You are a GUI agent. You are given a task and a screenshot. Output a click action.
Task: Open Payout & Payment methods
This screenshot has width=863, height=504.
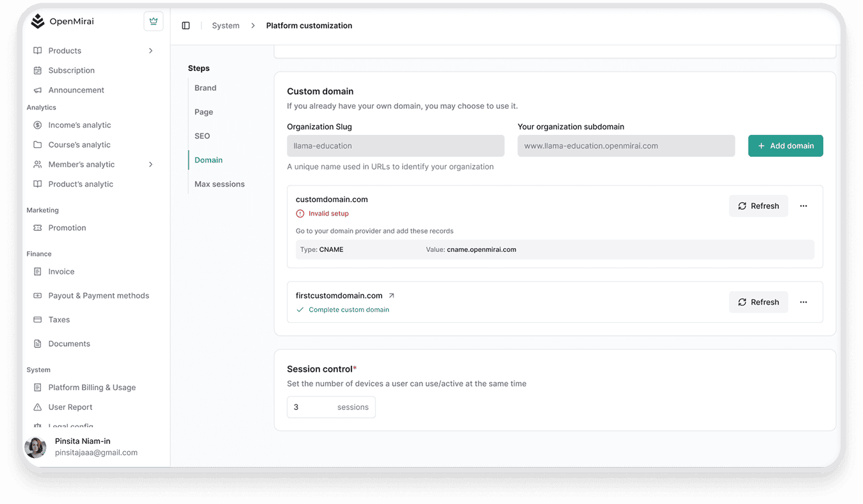[x=99, y=295]
